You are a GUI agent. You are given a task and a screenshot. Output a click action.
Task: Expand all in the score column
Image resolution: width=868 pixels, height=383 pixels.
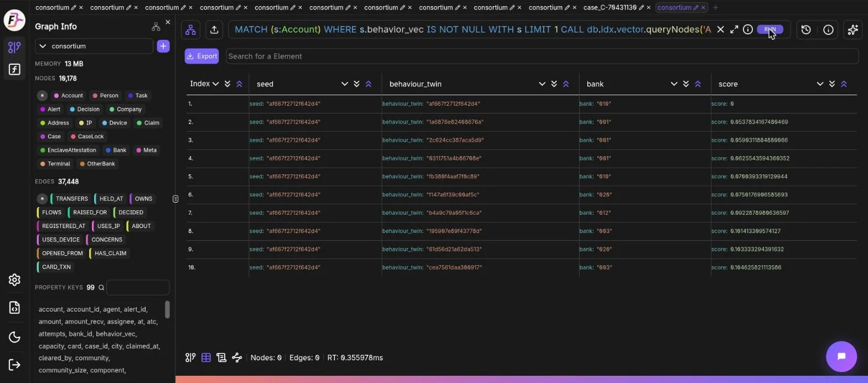coord(832,84)
